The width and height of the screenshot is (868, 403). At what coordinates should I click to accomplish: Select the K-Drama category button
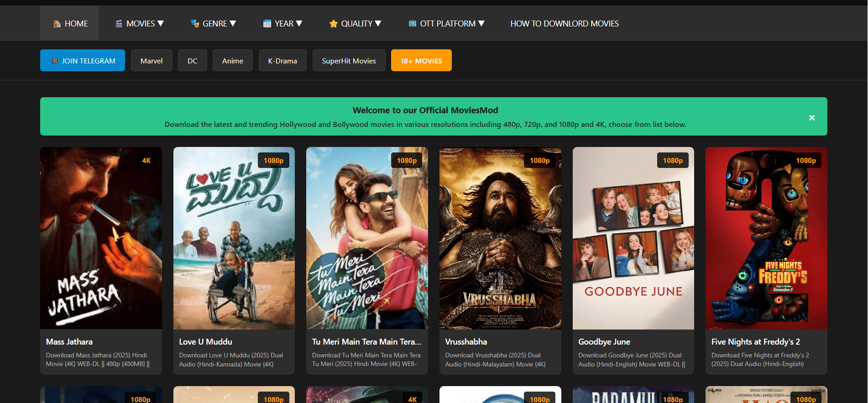click(x=282, y=61)
